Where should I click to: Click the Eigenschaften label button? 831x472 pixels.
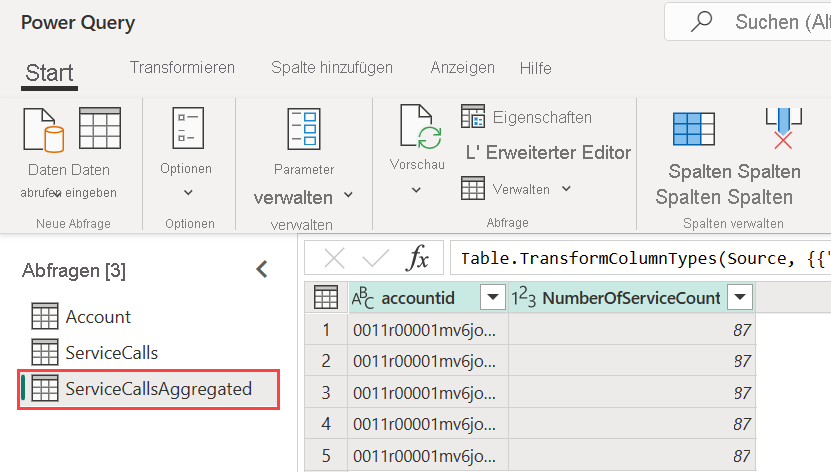click(542, 117)
